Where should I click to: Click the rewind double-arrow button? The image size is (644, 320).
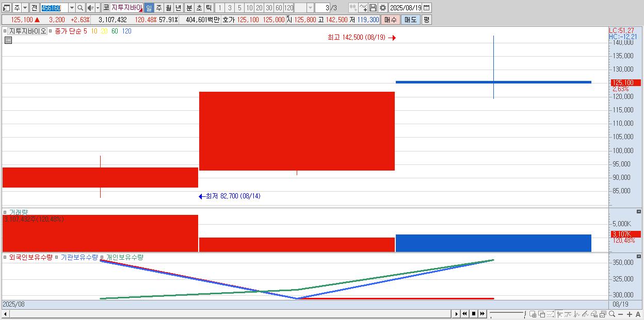pos(464,314)
